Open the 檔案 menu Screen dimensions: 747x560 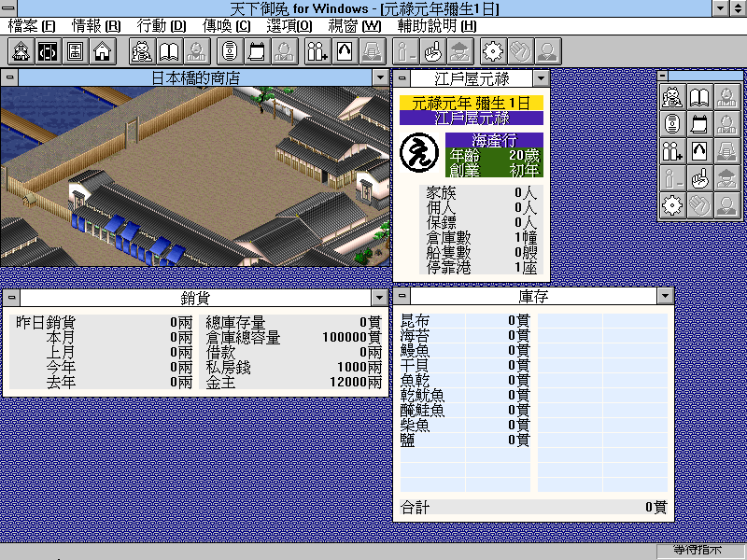[32, 26]
